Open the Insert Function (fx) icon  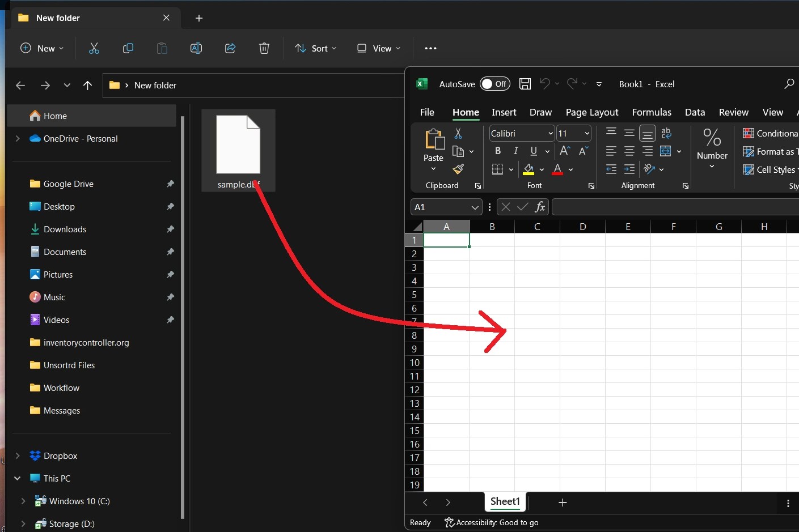click(x=540, y=207)
